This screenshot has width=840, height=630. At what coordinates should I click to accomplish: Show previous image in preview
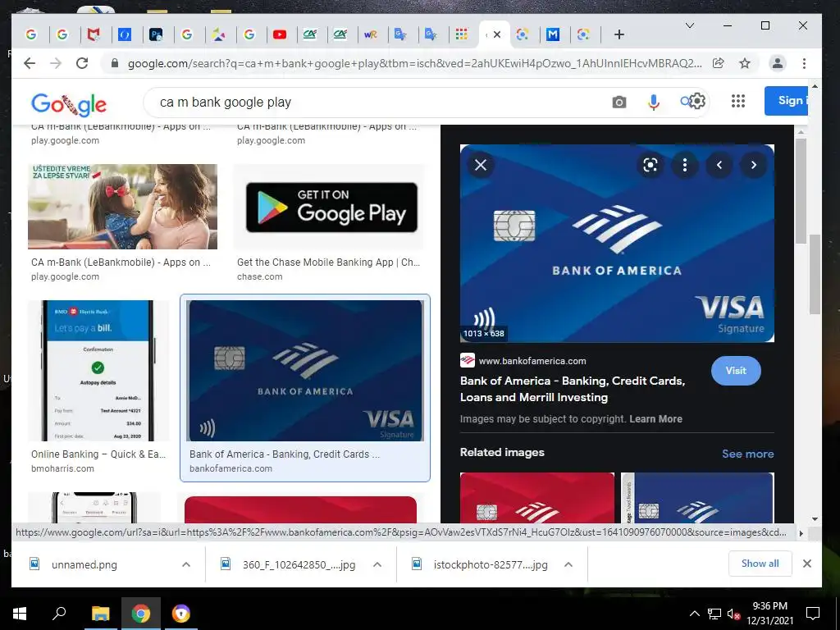(x=719, y=165)
